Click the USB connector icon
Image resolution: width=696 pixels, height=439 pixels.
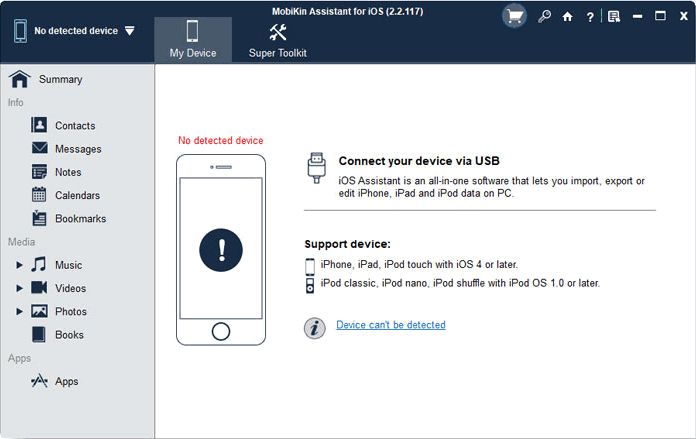316,168
